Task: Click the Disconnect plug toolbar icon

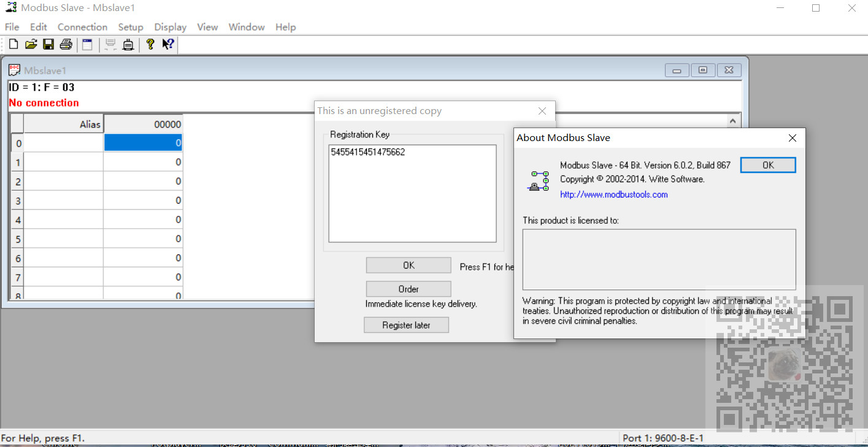Action: pyautogui.click(x=128, y=44)
